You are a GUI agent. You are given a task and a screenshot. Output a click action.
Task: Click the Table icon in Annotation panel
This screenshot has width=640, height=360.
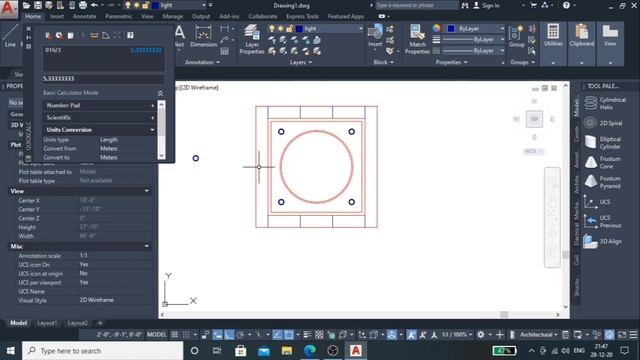coord(224,51)
